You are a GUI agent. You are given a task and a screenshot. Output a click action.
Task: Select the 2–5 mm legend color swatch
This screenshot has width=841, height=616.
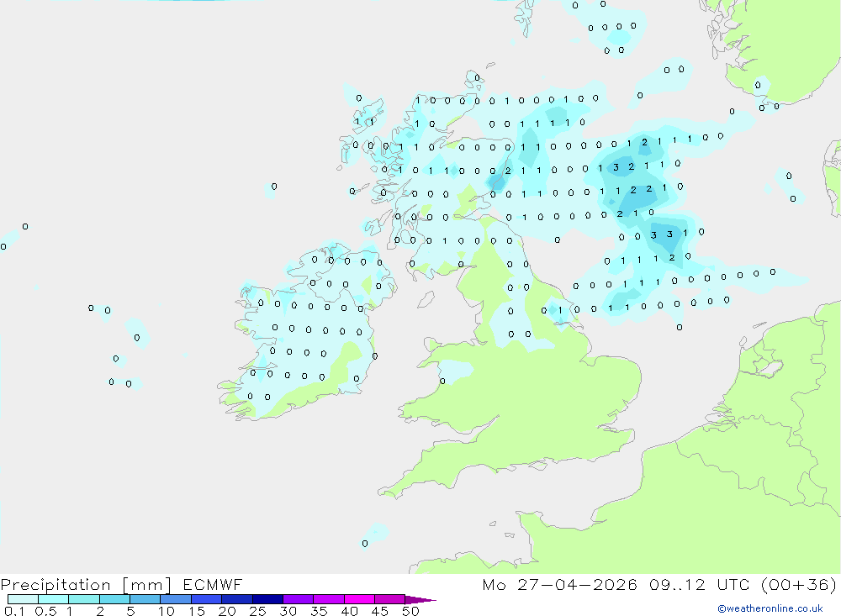(114, 599)
